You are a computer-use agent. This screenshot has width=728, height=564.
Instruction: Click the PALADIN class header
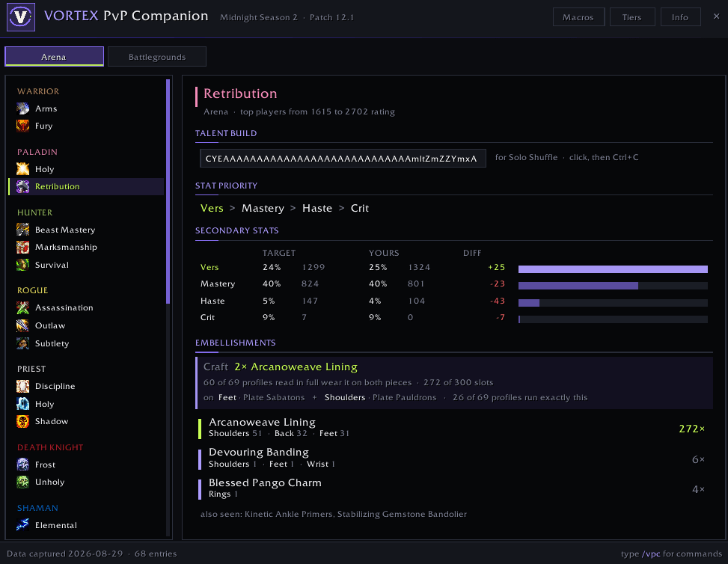pyautogui.click(x=37, y=152)
